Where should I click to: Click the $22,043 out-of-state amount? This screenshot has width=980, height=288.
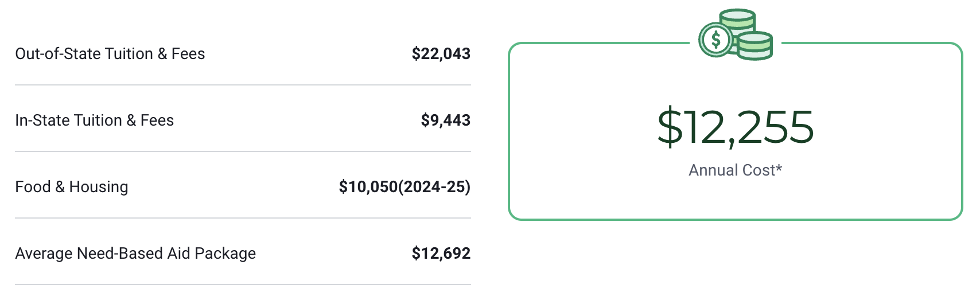click(441, 54)
